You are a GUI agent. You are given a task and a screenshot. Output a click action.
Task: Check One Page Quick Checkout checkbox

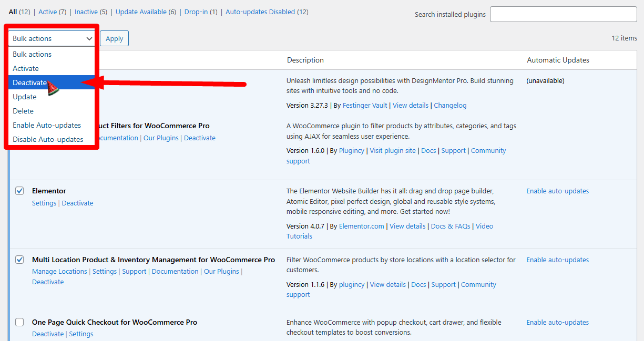pos(19,322)
